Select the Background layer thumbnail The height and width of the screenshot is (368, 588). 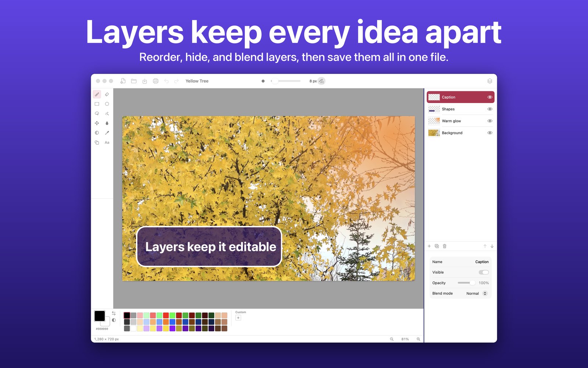pyautogui.click(x=434, y=133)
